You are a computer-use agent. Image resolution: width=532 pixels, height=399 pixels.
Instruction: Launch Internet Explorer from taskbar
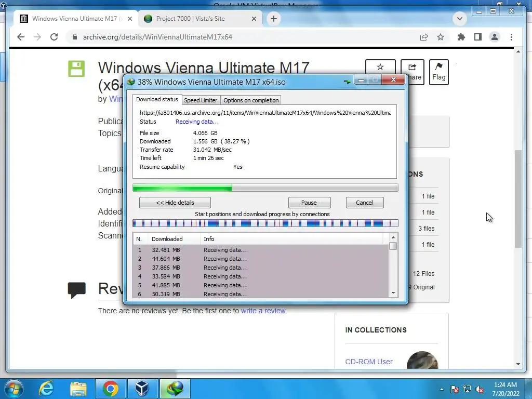coord(46,389)
